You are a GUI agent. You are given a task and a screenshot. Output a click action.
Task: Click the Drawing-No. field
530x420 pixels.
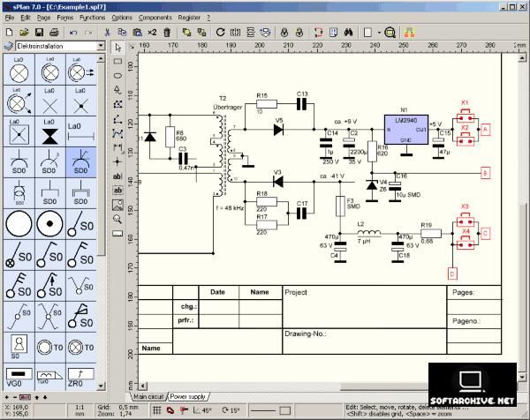coord(364,341)
